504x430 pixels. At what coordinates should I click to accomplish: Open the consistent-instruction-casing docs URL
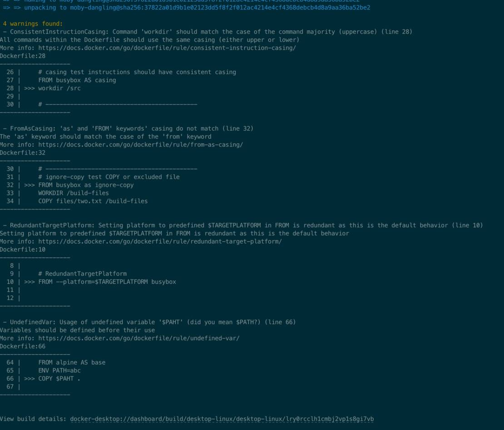click(x=167, y=48)
